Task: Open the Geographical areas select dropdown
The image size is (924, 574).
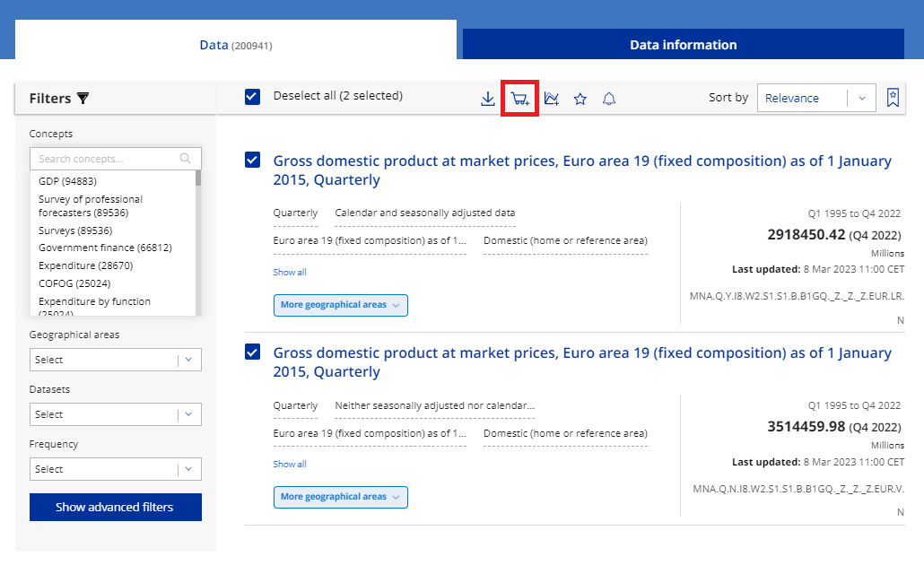Action: tap(115, 360)
